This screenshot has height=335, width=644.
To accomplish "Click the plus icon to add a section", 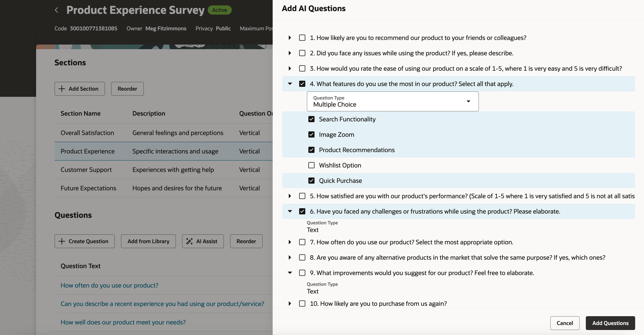I will (x=62, y=89).
